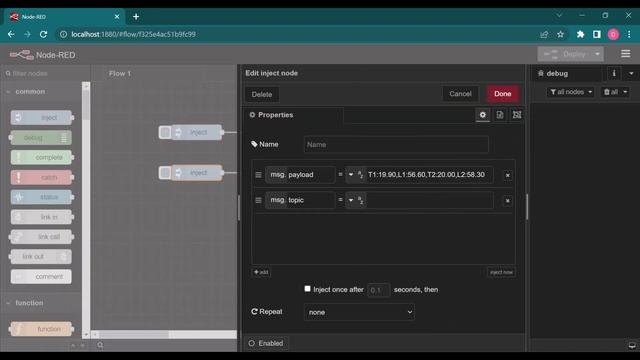
Task: Open the debug window monitor icon
Action: coord(632,345)
